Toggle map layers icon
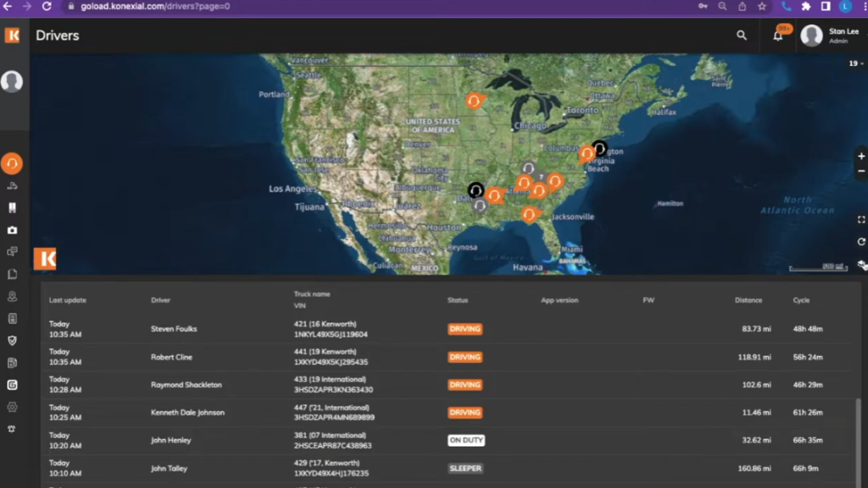Viewport: 868px width, 488px height. [x=861, y=264]
